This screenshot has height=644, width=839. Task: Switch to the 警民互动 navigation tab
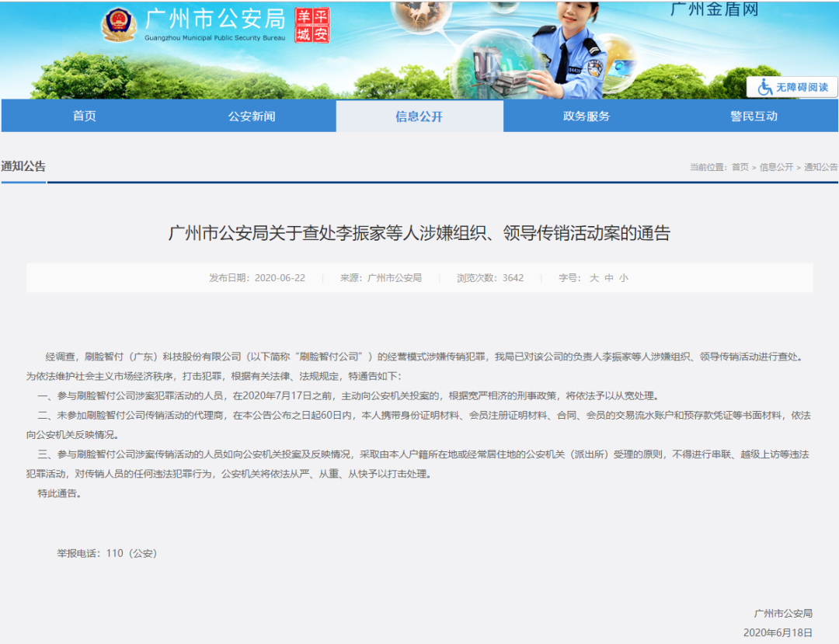click(x=754, y=117)
